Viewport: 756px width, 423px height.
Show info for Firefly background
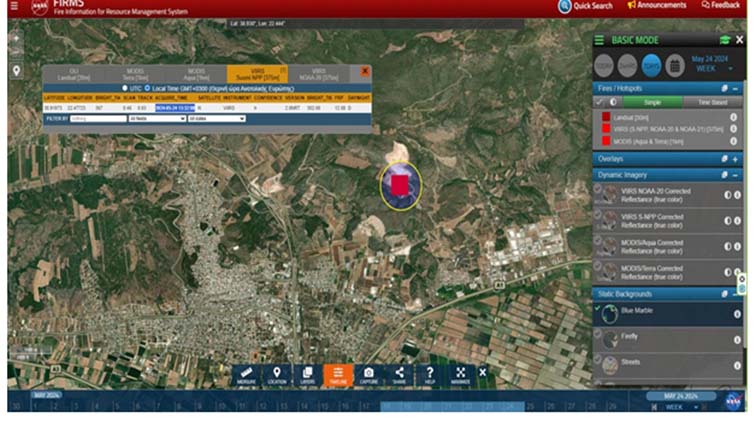[737, 340]
